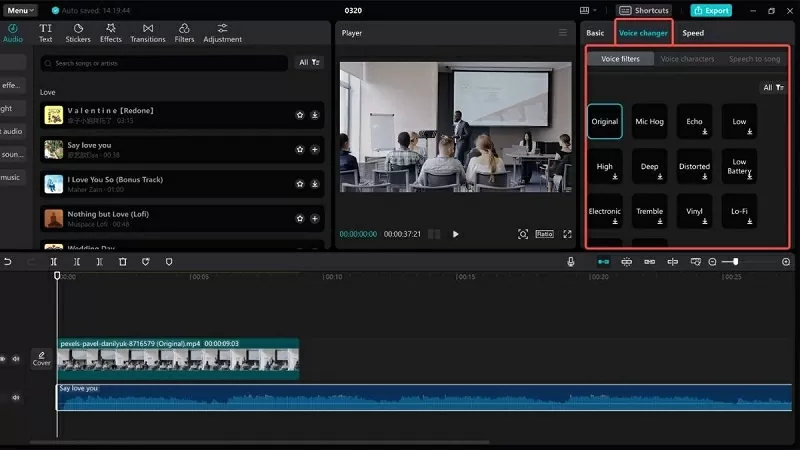This screenshot has height=450, width=800.
Task: Expand the All filter in audio library
Action: click(x=310, y=62)
